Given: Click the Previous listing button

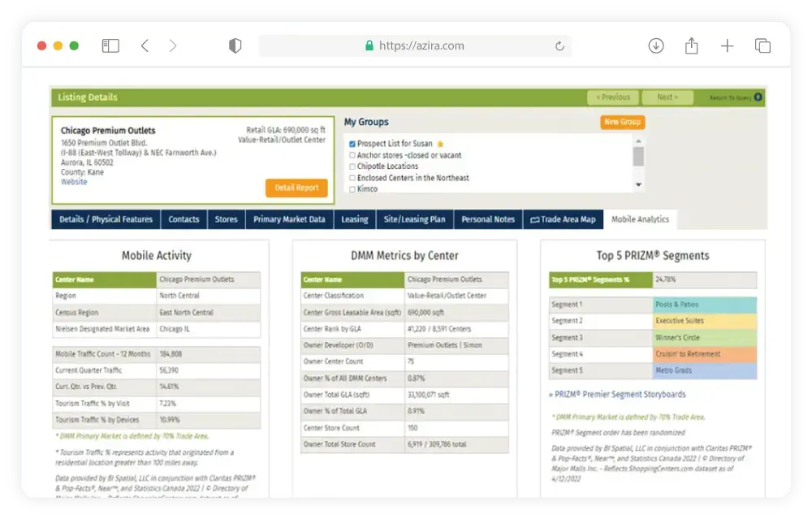Looking at the screenshot, I should point(613,97).
